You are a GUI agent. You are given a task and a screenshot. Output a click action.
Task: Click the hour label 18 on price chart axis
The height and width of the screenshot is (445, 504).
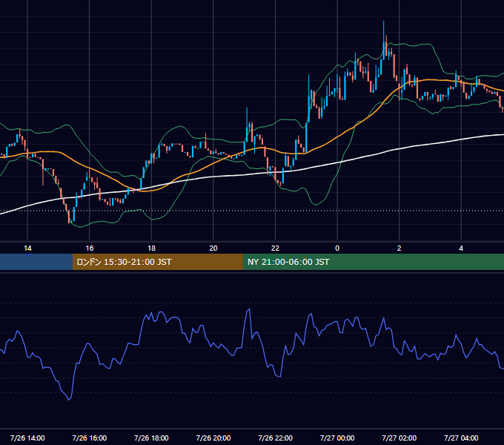coord(151,248)
